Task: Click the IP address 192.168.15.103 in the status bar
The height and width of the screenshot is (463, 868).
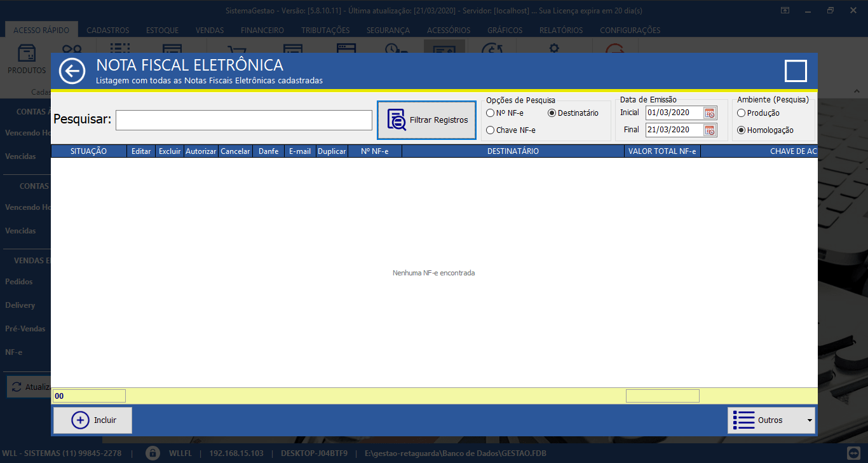Action: pyautogui.click(x=236, y=453)
